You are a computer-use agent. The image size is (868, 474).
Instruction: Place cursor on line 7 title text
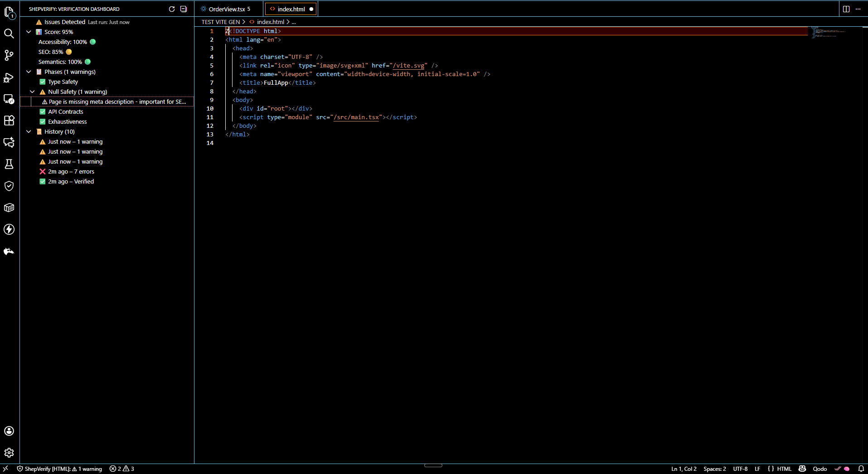click(276, 82)
